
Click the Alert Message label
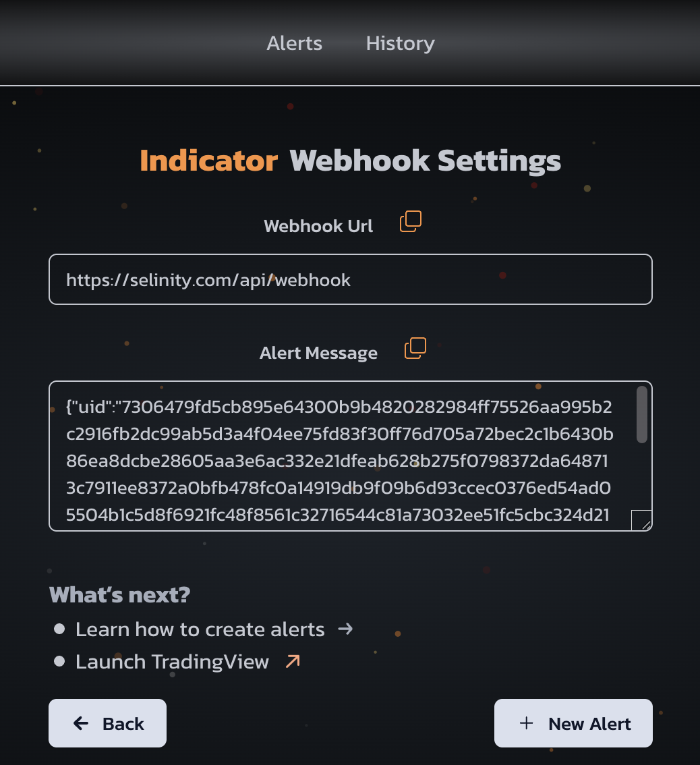[318, 353]
